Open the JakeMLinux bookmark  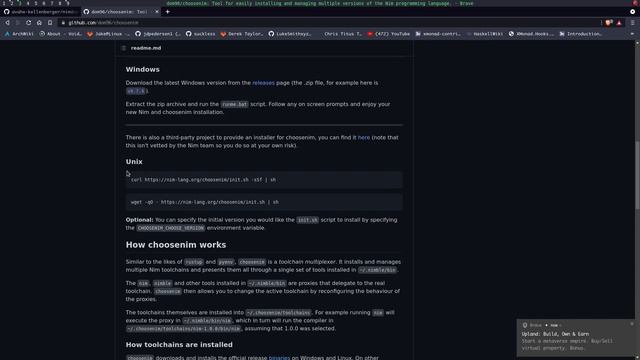point(108,34)
